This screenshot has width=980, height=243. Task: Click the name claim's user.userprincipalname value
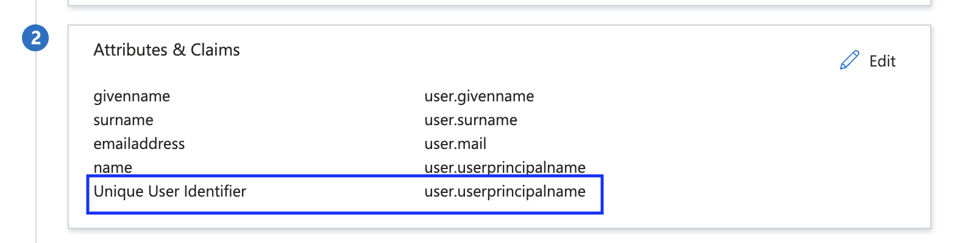click(505, 167)
